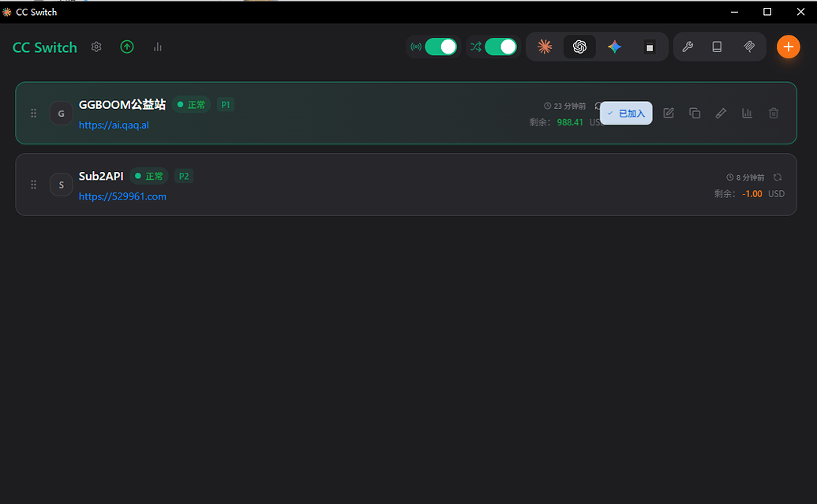Switch to the Gemini sparkle app tab
The height and width of the screenshot is (504, 817).
point(614,47)
